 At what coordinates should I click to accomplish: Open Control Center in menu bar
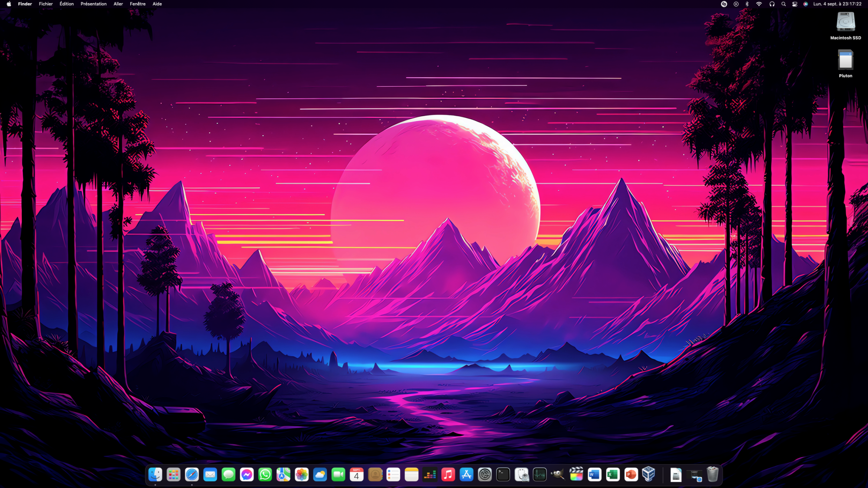pyautogui.click(x=795, y=4)
